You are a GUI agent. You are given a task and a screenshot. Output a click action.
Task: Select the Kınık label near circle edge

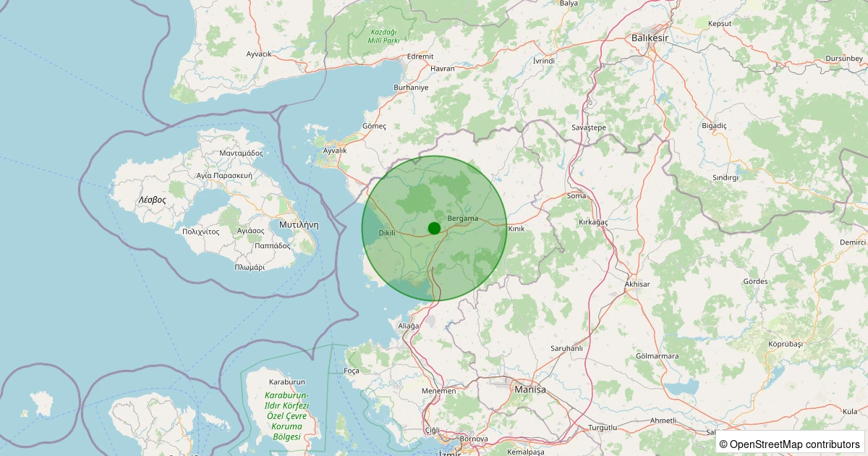pos(516,229)
